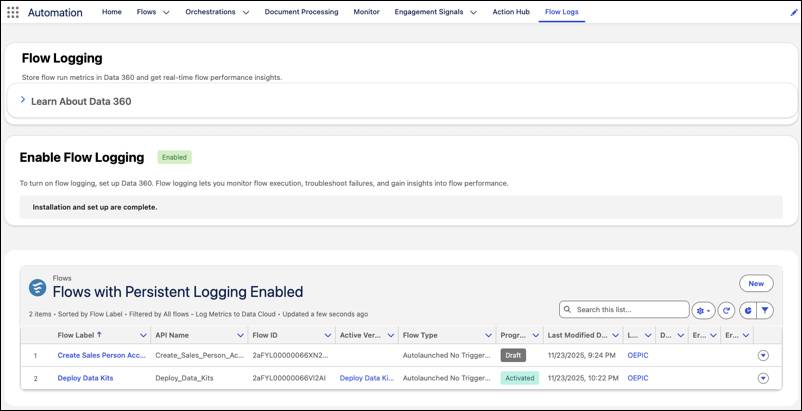Open the Monitor tab
Image resolution: width=802 pixels, height=411 pixels.
point(366,12)
